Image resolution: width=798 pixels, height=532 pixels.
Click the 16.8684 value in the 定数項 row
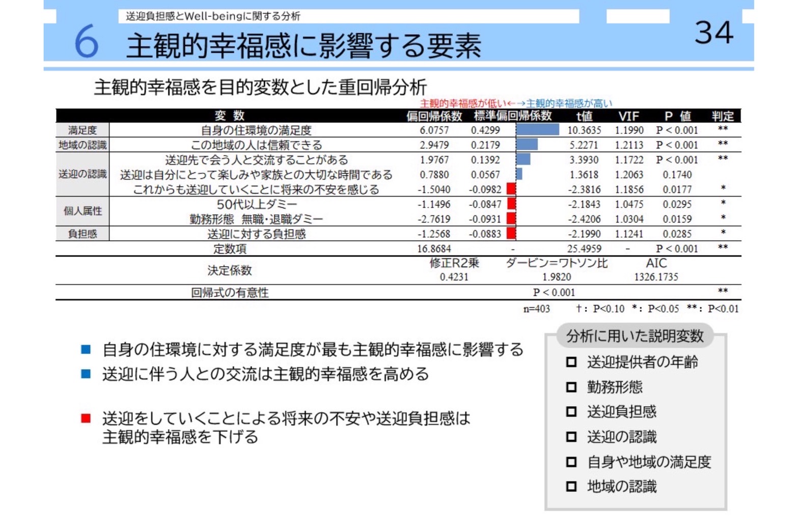[x=434, y=248]
